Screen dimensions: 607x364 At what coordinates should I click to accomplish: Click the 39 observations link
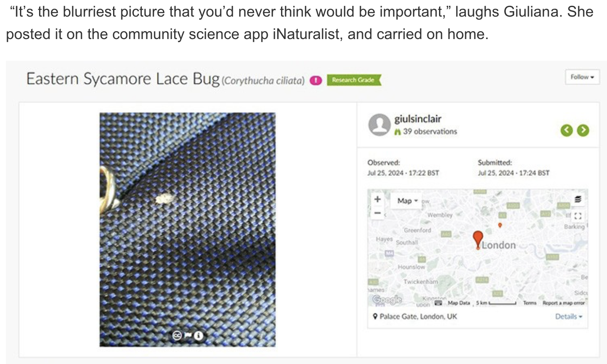coord(426,131)
